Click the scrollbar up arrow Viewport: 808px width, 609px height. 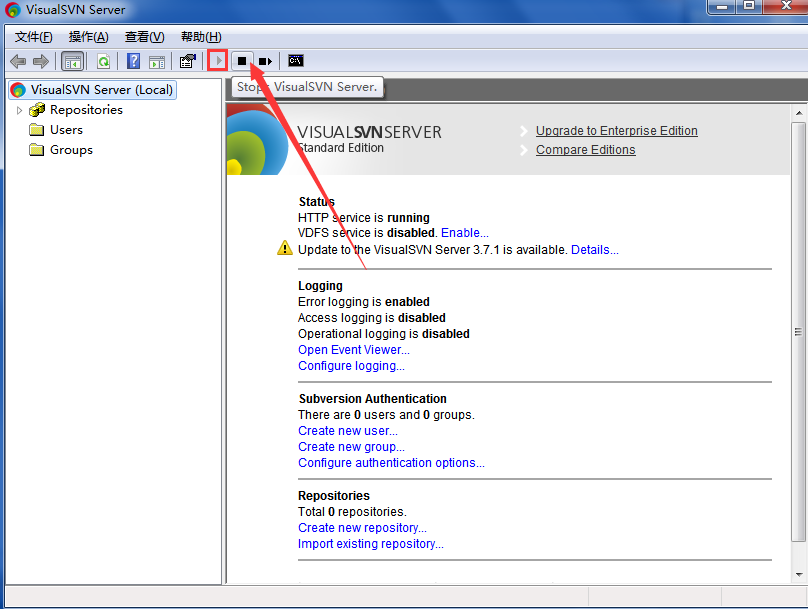pyautogui.click(x=798, y=113)
